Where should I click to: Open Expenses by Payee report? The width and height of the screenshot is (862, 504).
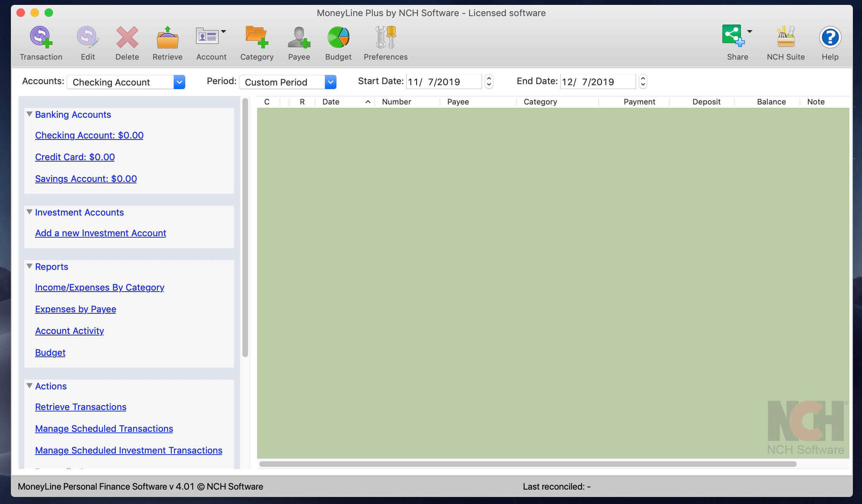pyautogui.click(x=75, y=309)
